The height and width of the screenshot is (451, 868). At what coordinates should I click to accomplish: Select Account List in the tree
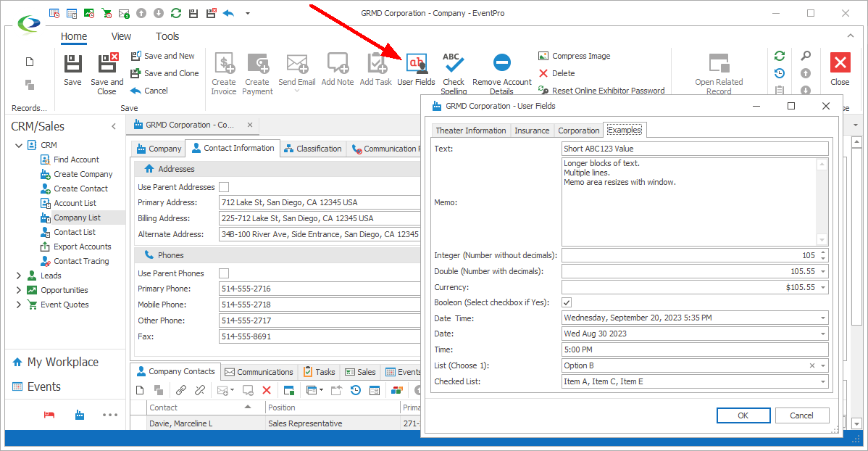coord(69,203)
